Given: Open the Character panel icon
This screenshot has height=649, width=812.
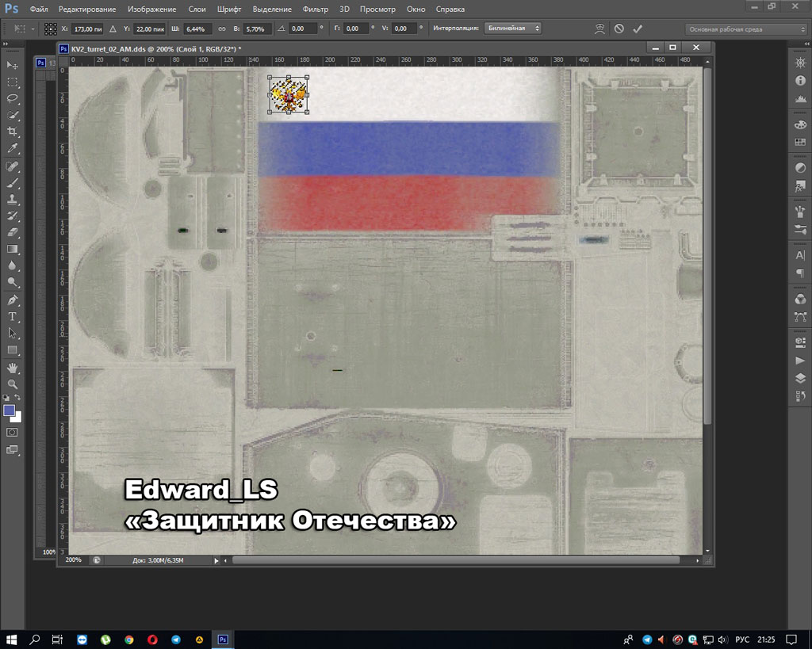Looking at the screenshot, I should pyautogui.click(x=800, y=256).
